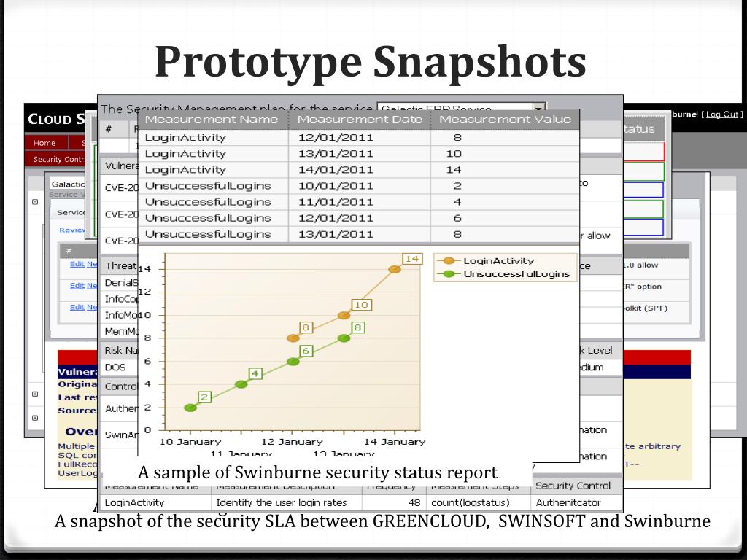Select the InfoCop threat row
The height and width of the screenshot is (560, 747).
120,299
